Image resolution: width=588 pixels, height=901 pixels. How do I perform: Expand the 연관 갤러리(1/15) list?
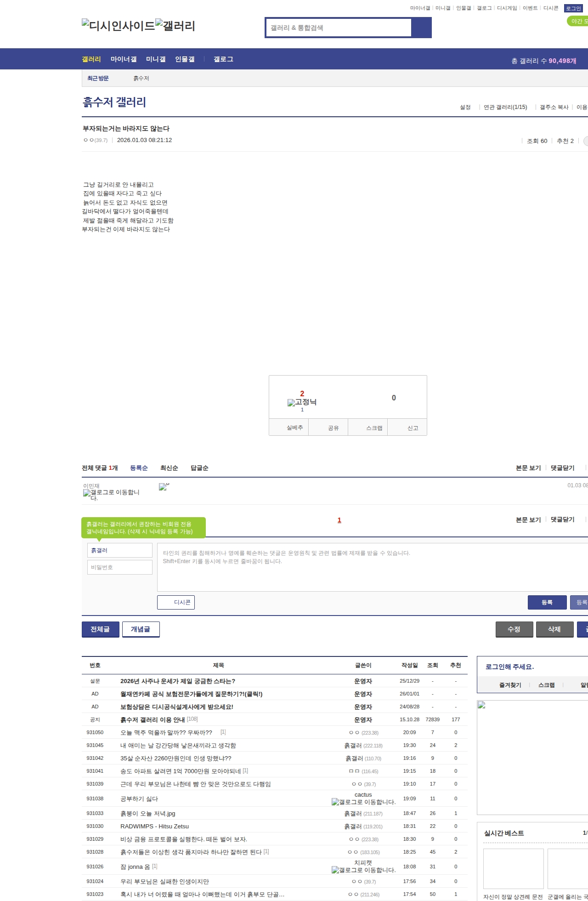click(505, 107)
